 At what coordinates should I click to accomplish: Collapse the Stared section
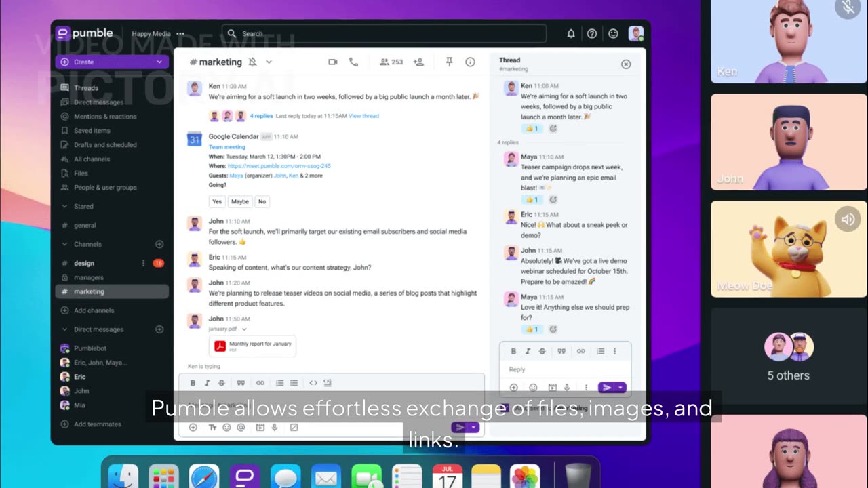point(64,206)
